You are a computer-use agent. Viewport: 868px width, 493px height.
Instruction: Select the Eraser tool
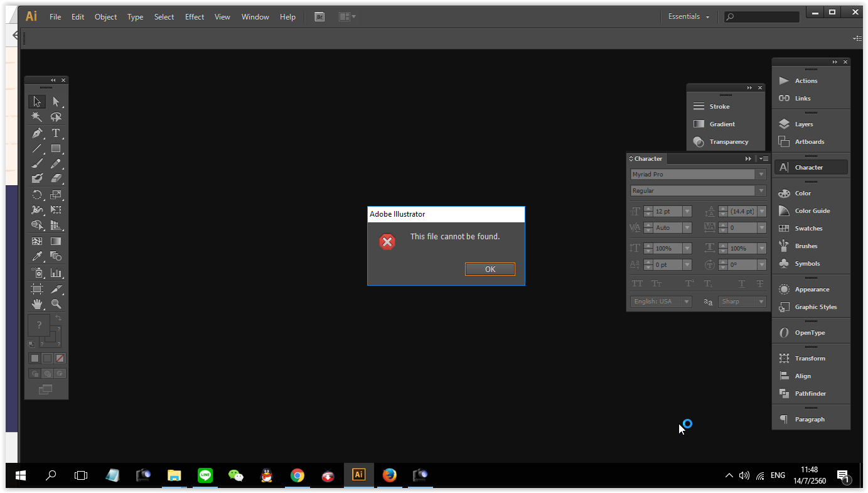56,179
